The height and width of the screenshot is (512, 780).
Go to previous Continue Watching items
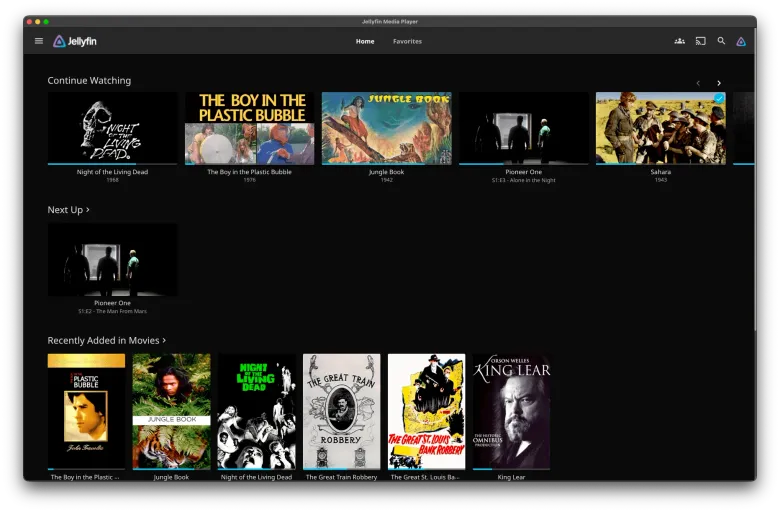[698, 83]
